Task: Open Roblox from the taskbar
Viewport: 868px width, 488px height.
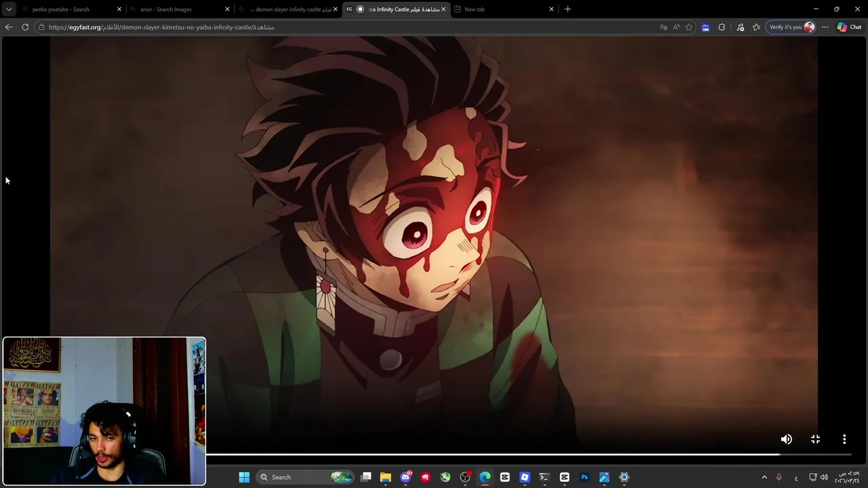Action: pos(524,477)
